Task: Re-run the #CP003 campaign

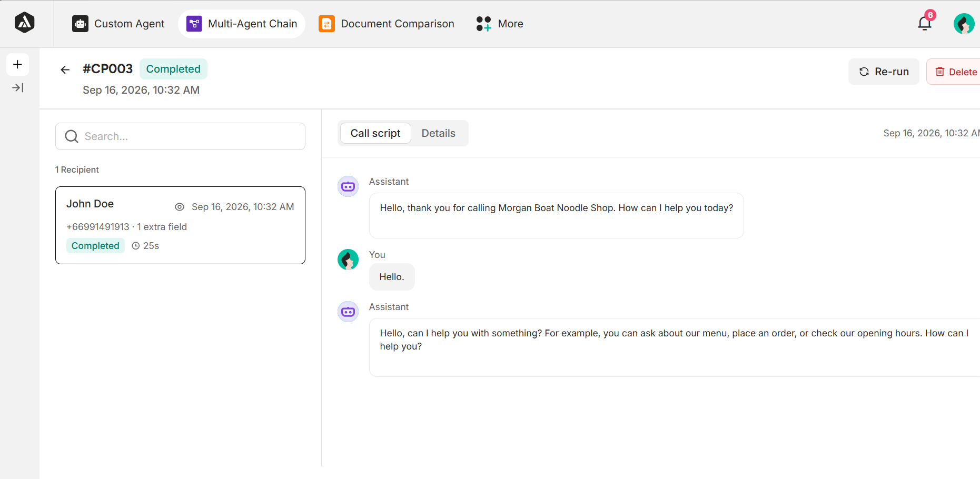Action: (x=884, y=72)
